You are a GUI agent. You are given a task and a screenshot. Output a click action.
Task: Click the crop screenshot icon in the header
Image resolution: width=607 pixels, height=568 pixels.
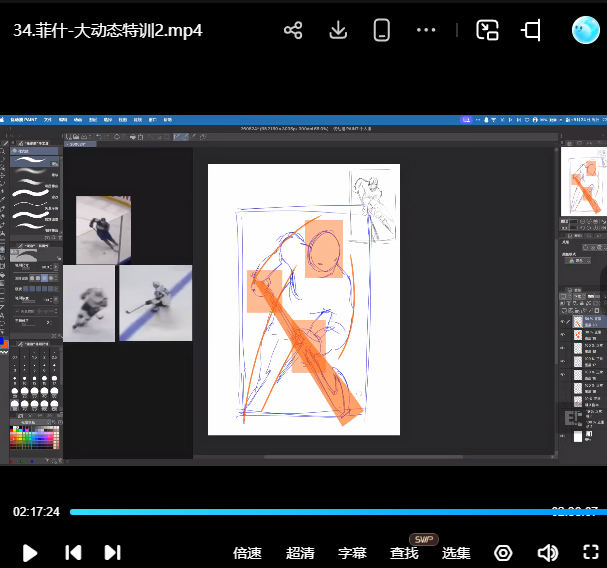[531, 30]
